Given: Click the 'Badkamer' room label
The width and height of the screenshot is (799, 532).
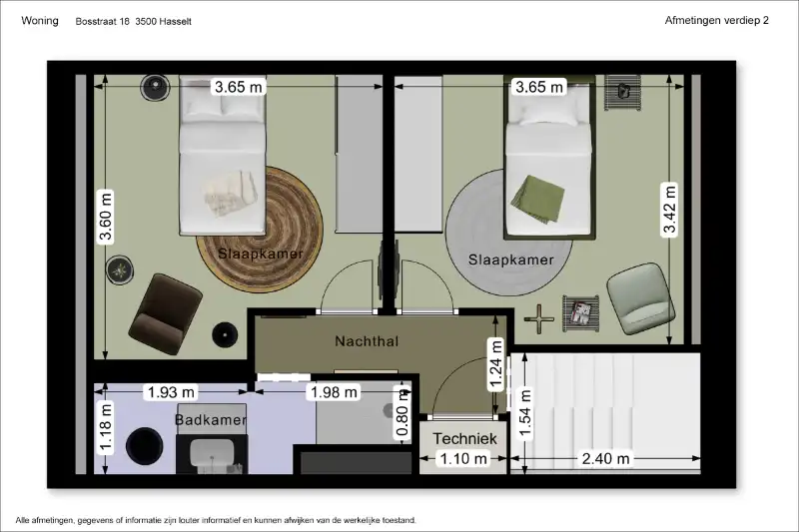Looking at the screenshot, I should click(x=211, y=420).
